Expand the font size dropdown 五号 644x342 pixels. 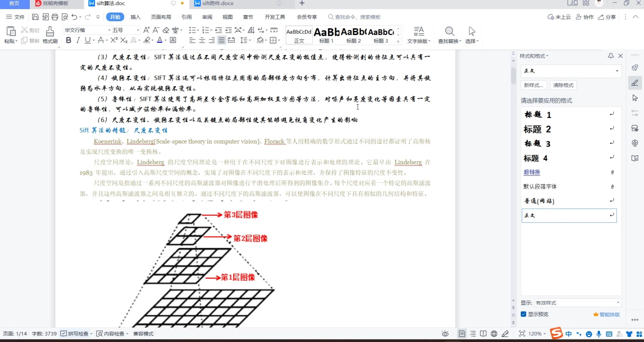[138, 30]
